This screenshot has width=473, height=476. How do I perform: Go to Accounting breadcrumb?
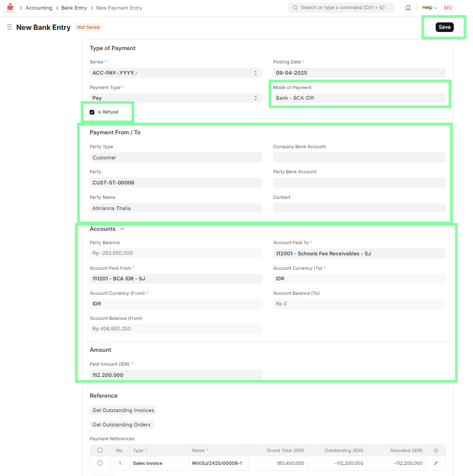39,8
